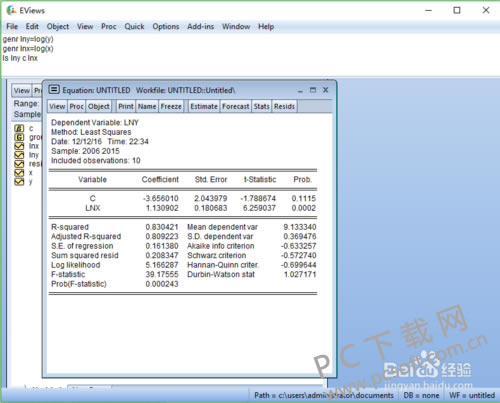Click the coefficient vector c icon
Screen dimensions: 500x403
click(x=19, y=128)
